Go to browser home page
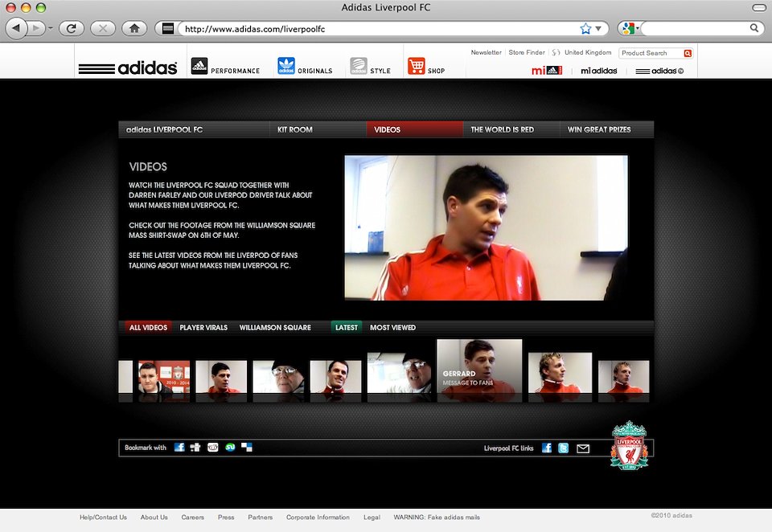 pos(133,28)
